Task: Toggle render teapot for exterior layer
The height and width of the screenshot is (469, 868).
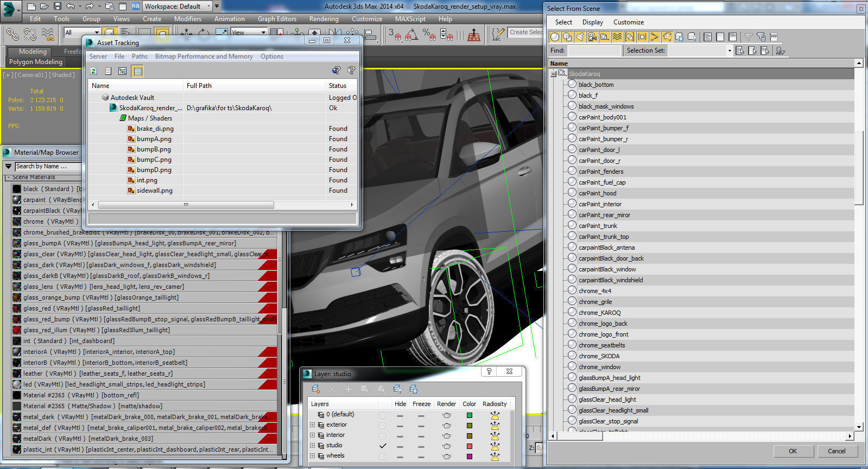Action: 446,425
